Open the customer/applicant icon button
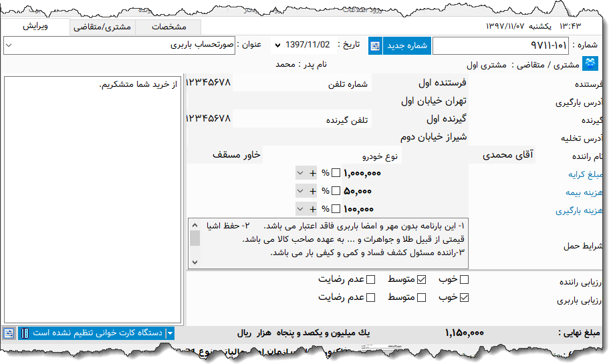Viewport: 609px width, 364px height. click(x=590, y=63)
